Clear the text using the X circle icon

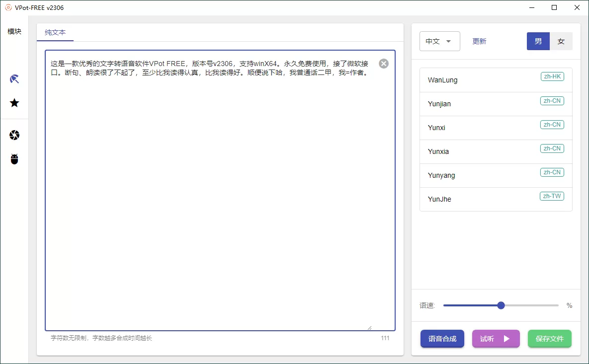point(383,64)
